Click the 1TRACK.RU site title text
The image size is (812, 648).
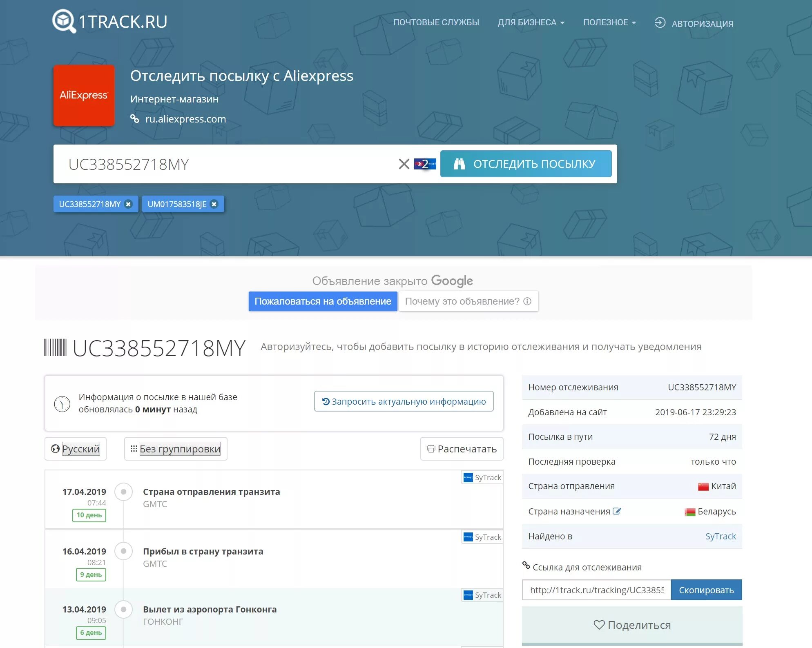click(123, 22)
